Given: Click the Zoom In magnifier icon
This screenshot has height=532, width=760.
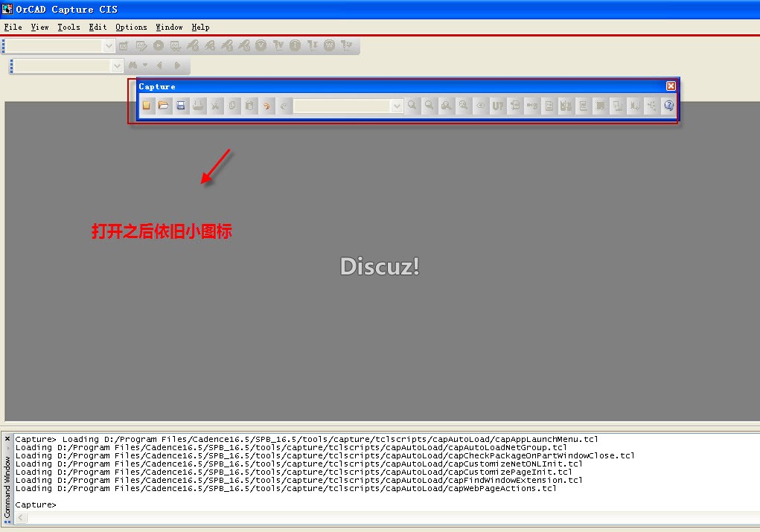Looking at the screenshot, I should 412,106.
